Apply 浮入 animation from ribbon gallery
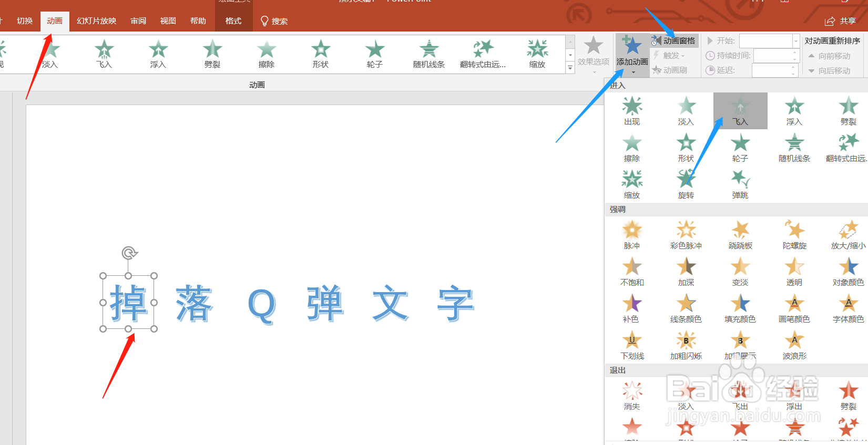The width and height of the screenshot is (868, 445). [x=158, y=54]
